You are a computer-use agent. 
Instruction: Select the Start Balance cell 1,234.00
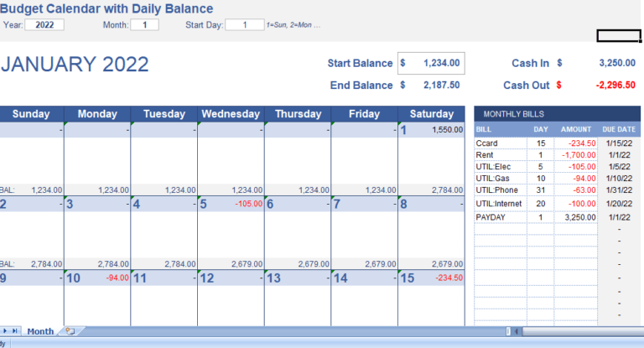click(x=431, y=63)
